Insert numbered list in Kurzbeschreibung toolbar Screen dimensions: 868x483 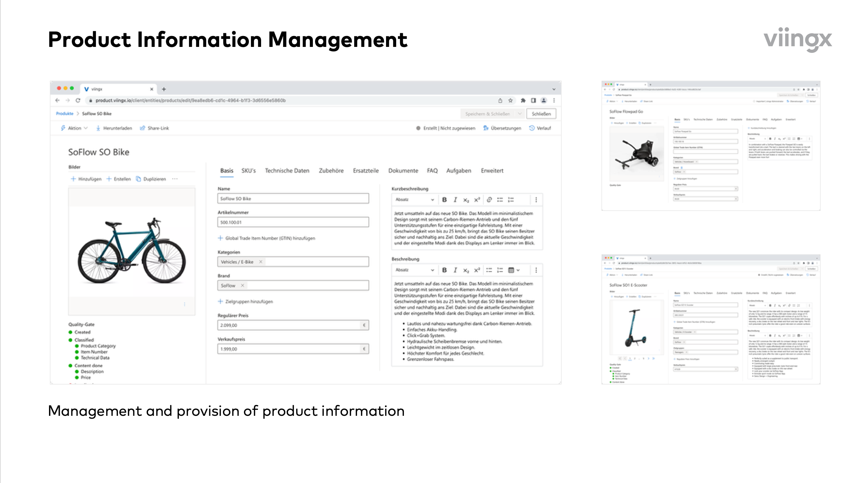(x=511, y=200)
